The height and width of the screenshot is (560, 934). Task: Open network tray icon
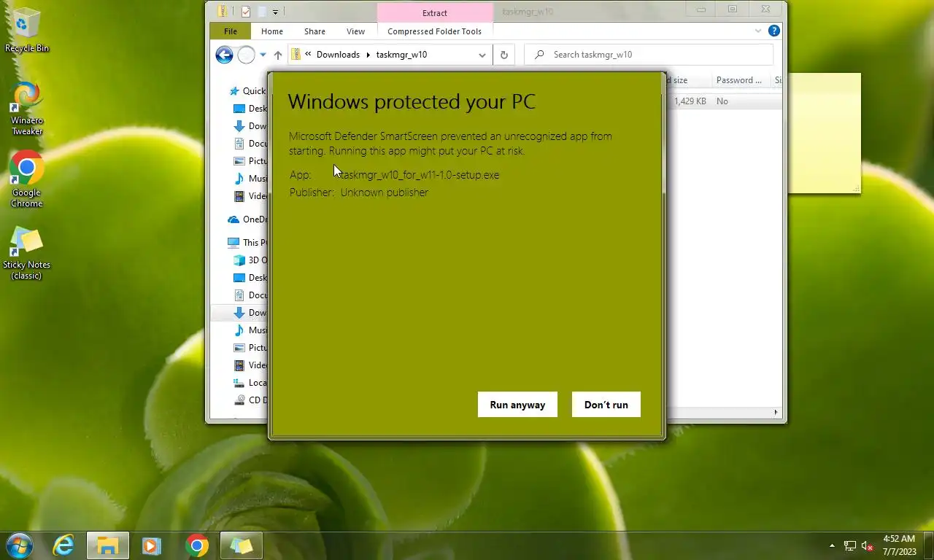[x=850, y=545]
